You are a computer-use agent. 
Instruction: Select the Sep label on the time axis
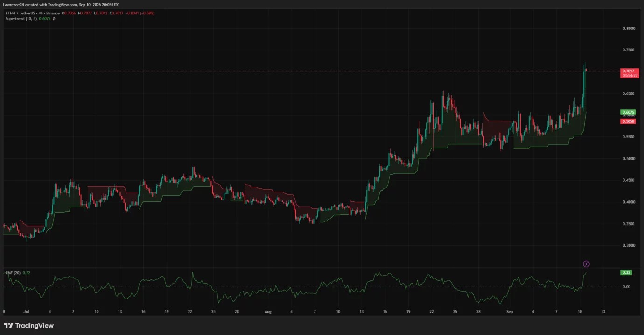tap(509, 311)
